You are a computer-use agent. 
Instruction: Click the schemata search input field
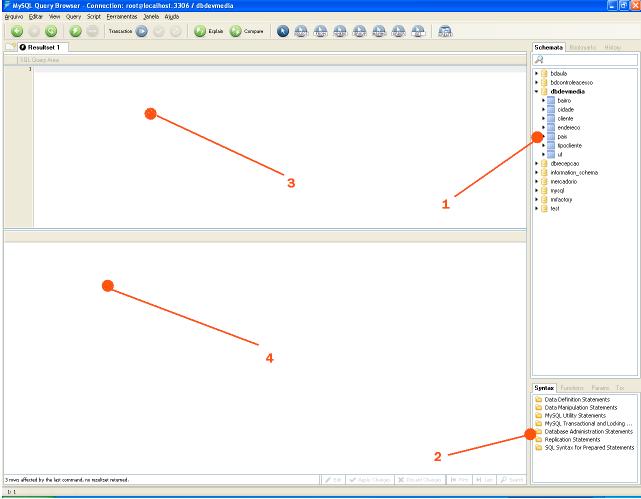pos(590,60)
